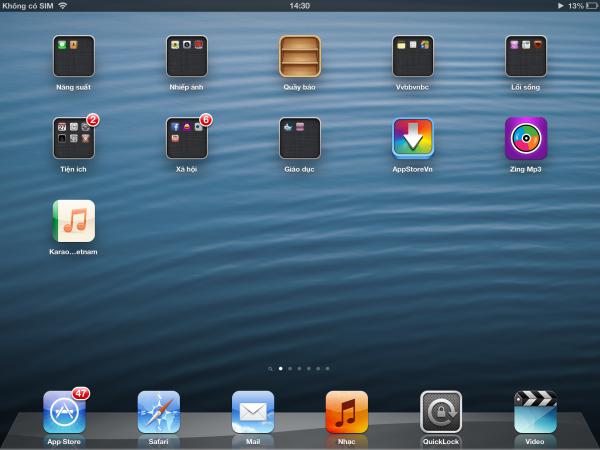600x450 pixels.
Task: Open the Mail app
Action: tap(252, 411)
